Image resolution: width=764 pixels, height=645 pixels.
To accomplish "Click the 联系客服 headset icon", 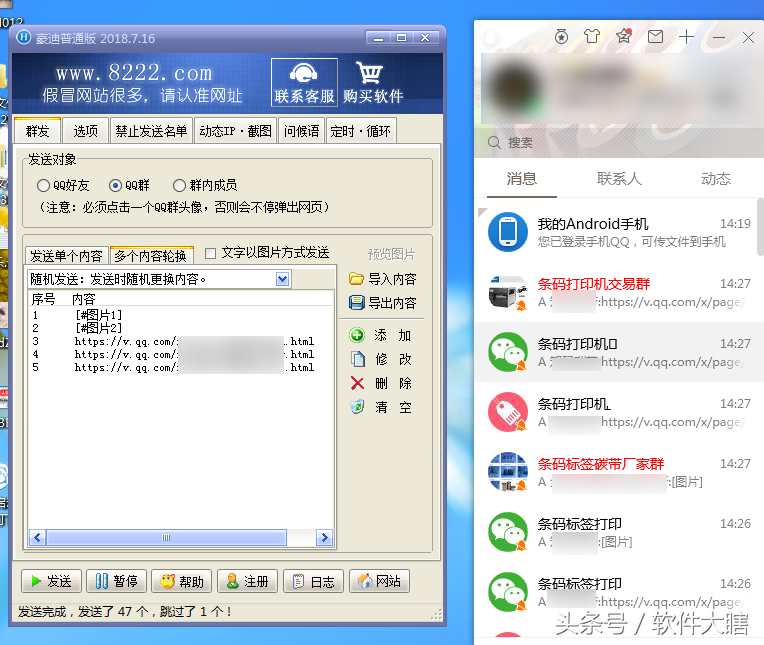I will tap(304, 82).
